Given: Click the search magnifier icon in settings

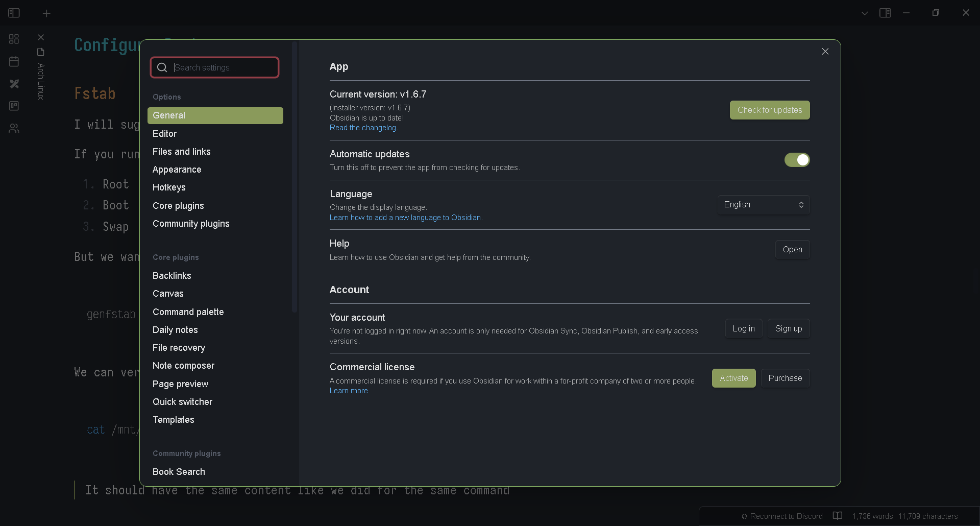Looking at the screenshot, I should (x=162, y=67).
